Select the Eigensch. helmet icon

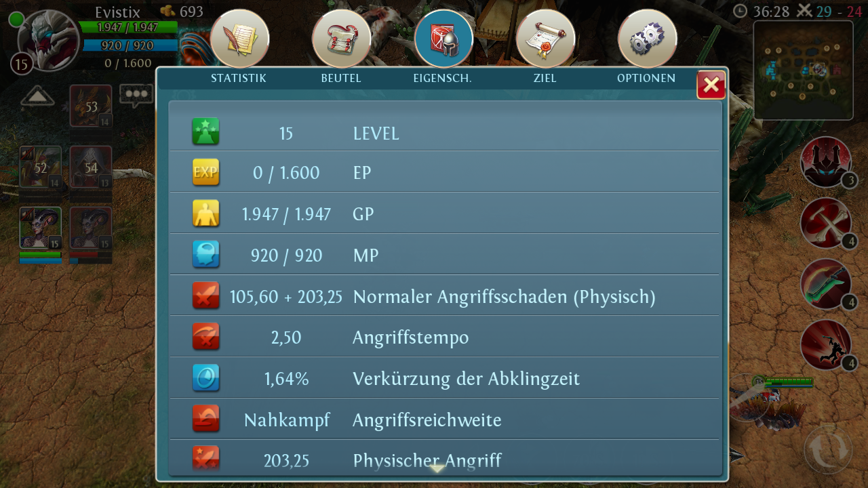coord(443,39)
